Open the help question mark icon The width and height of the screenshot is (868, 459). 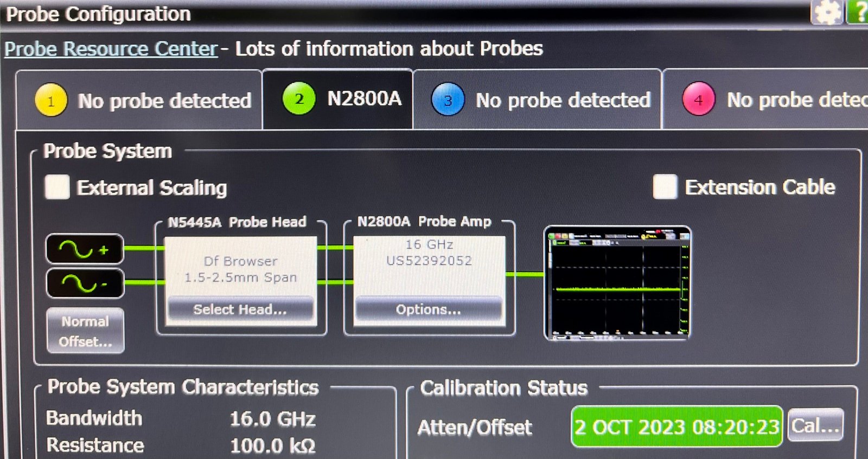tap(858, 12)
